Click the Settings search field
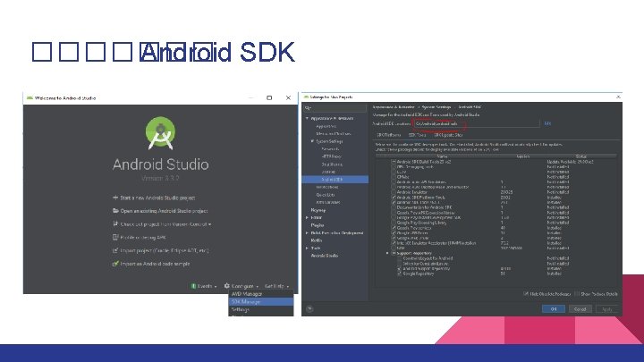Image resolution: width=644 pixels, height=362 pixels. point(335,108)
